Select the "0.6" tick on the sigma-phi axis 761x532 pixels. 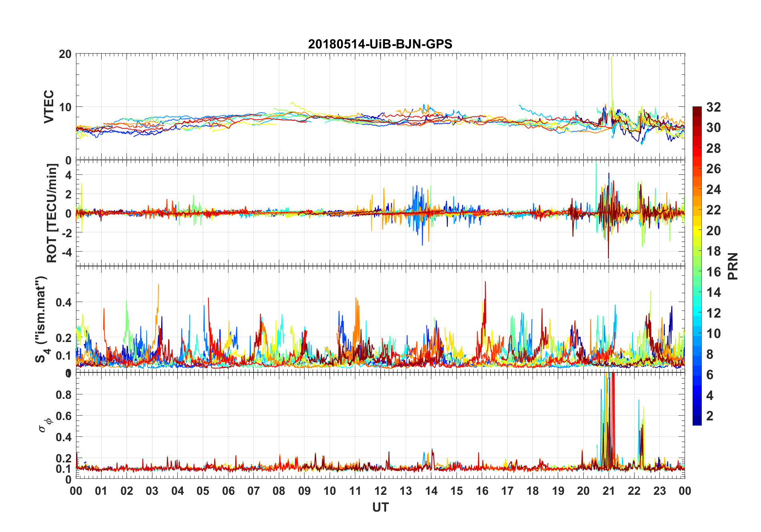(63, 416)
